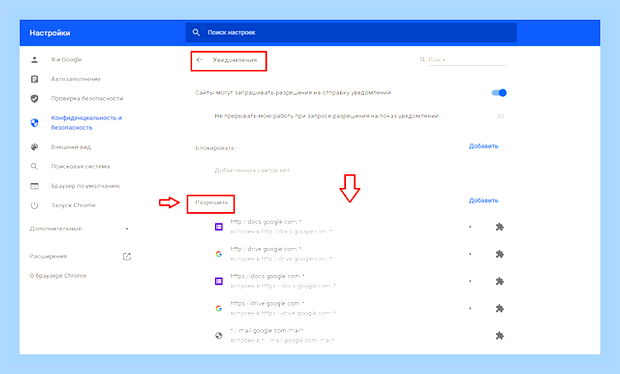Image resolution: width=620 pixels, height=374 pixels.
Task: Open more actions for https://drive.google.com
Action: (x=470, y=308)
